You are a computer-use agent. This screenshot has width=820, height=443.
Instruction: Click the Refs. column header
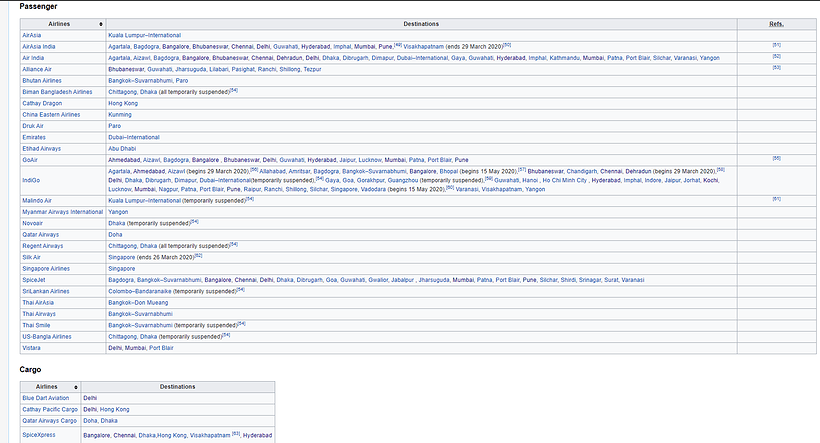coord(777,24)
